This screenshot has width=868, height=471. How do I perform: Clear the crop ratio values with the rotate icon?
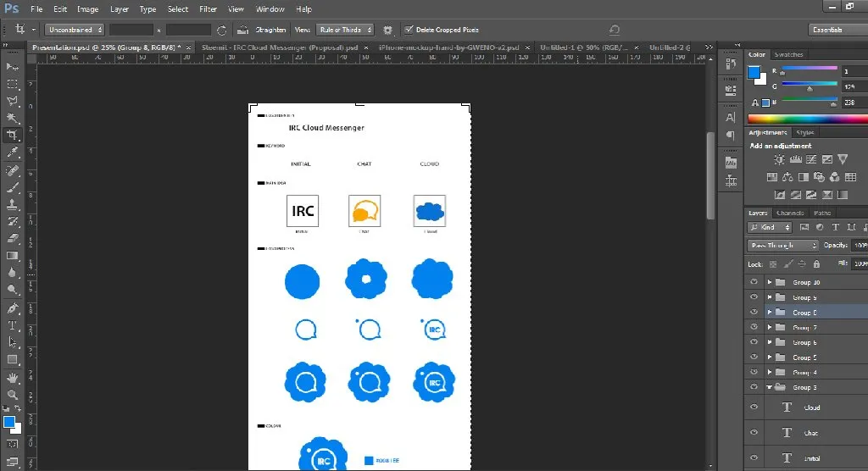pos(221,30)
